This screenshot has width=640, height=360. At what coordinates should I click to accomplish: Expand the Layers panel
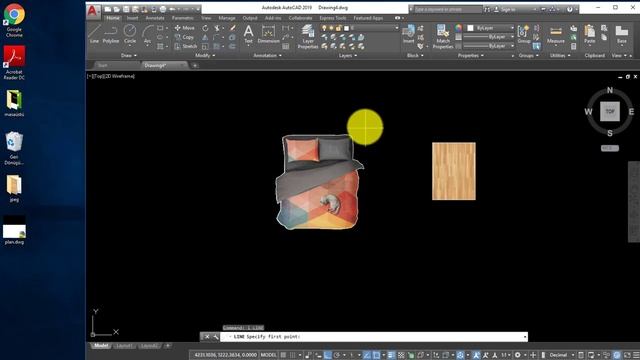(348, 56)
